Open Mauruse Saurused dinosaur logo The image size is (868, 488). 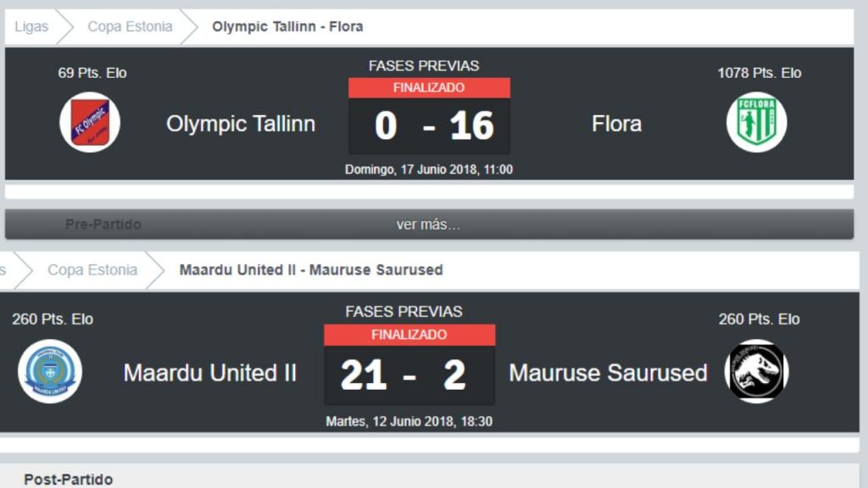pyautogui.click(x=756, y=371)
